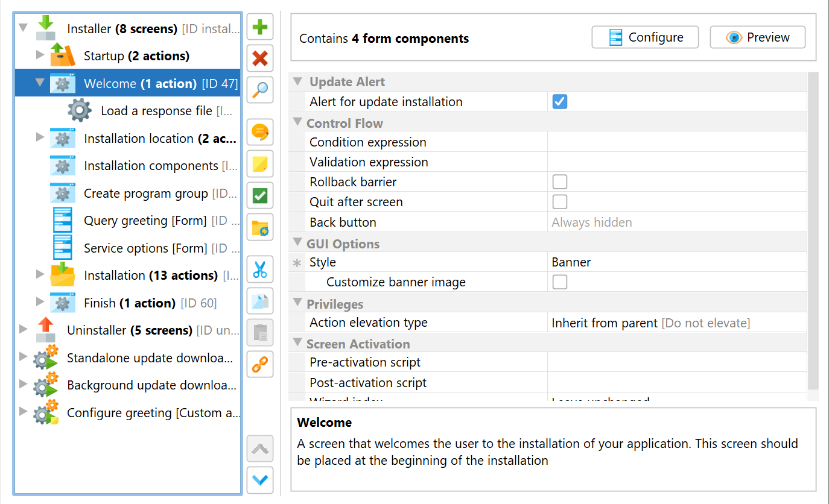Screen dimensions: 829x504
Task: Click the Installation yellow folder icon
Action: [63, 275]
